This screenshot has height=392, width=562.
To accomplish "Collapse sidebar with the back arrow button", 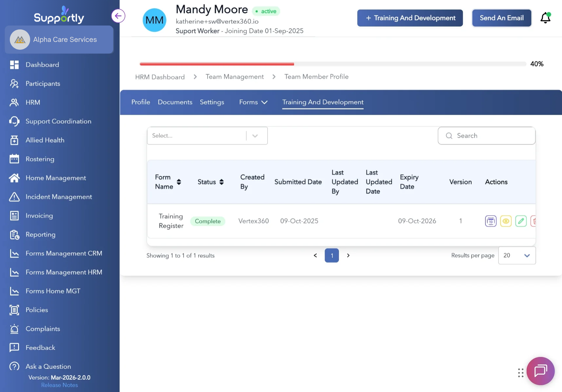I will 118,16.
